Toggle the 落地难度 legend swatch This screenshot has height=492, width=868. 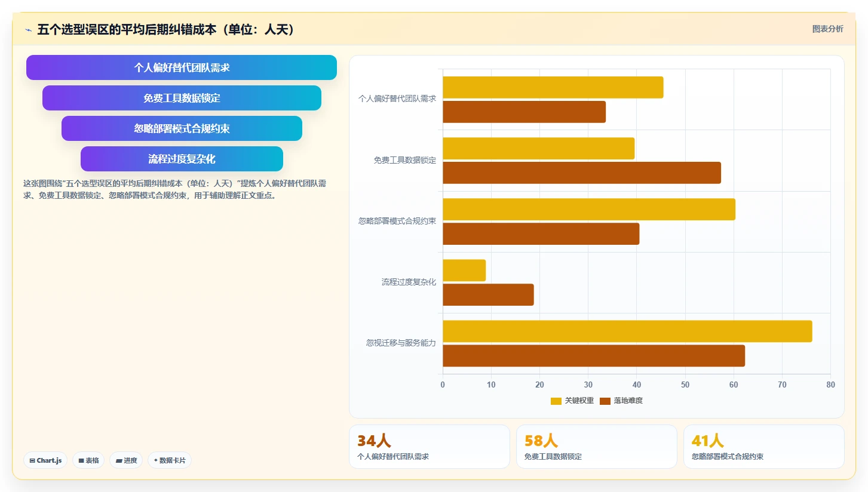[605, 401]
